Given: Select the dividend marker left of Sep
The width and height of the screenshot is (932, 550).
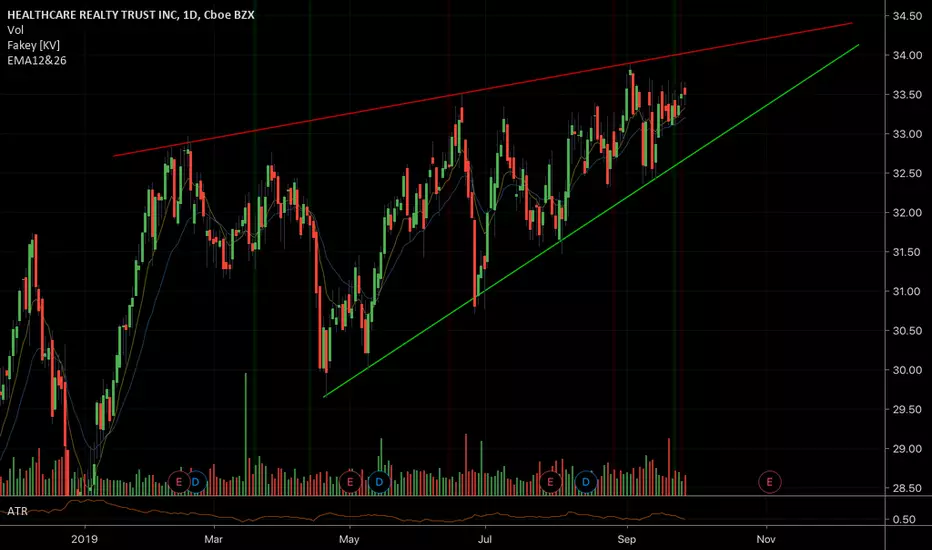Looking at the screenshot, I should click(x=585, y=482).
